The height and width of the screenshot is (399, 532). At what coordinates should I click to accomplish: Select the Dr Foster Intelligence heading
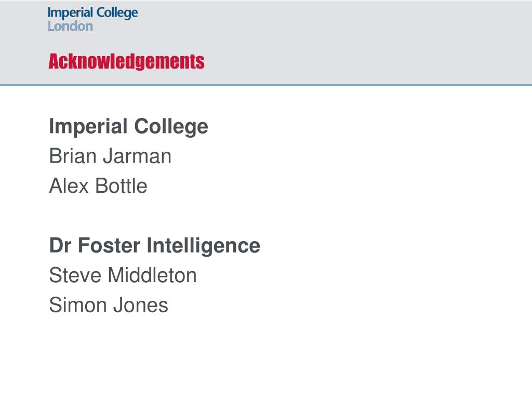pyautogui.click(x=155, y=246)
